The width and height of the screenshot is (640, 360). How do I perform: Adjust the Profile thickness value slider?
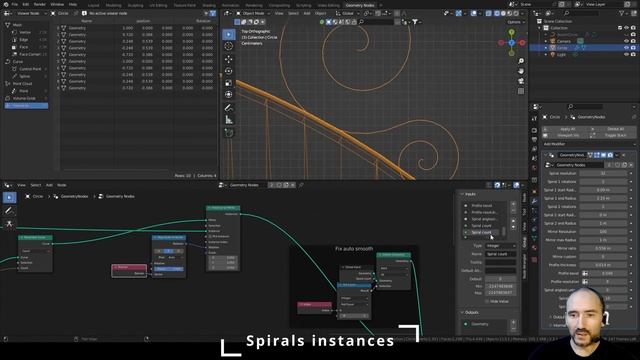(603, 265)
